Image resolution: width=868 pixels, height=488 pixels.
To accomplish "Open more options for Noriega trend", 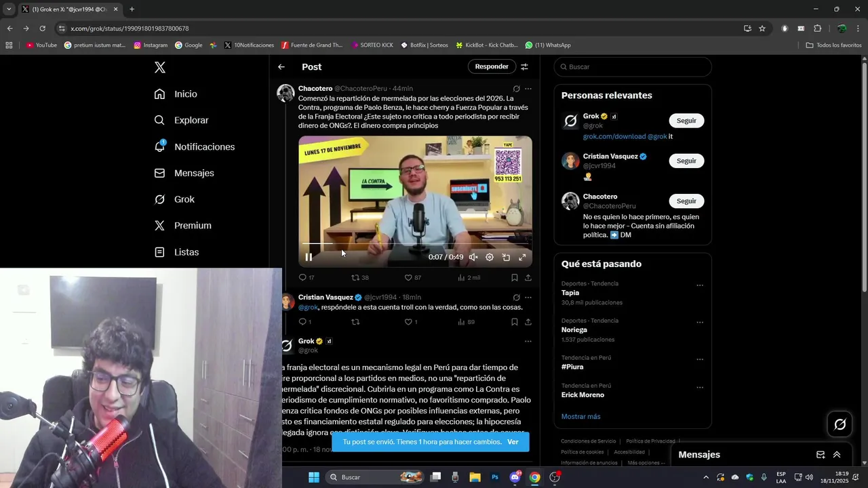I will click(x=700, y=323).
